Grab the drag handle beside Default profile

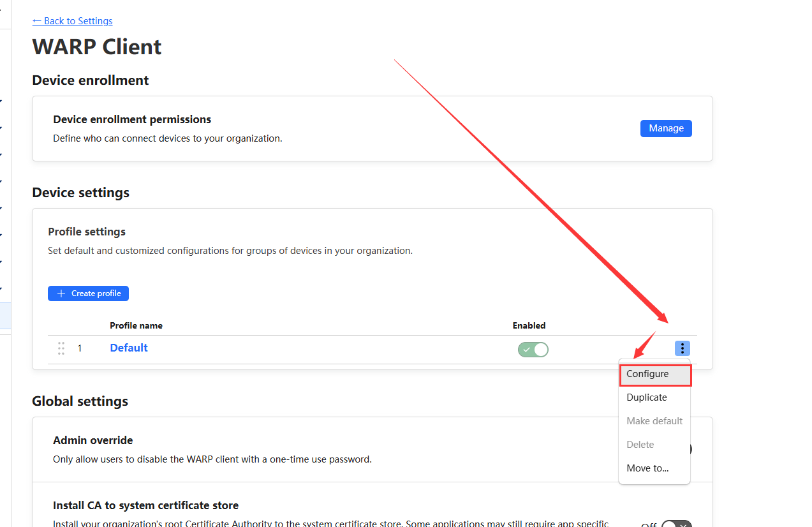[61, 348]
